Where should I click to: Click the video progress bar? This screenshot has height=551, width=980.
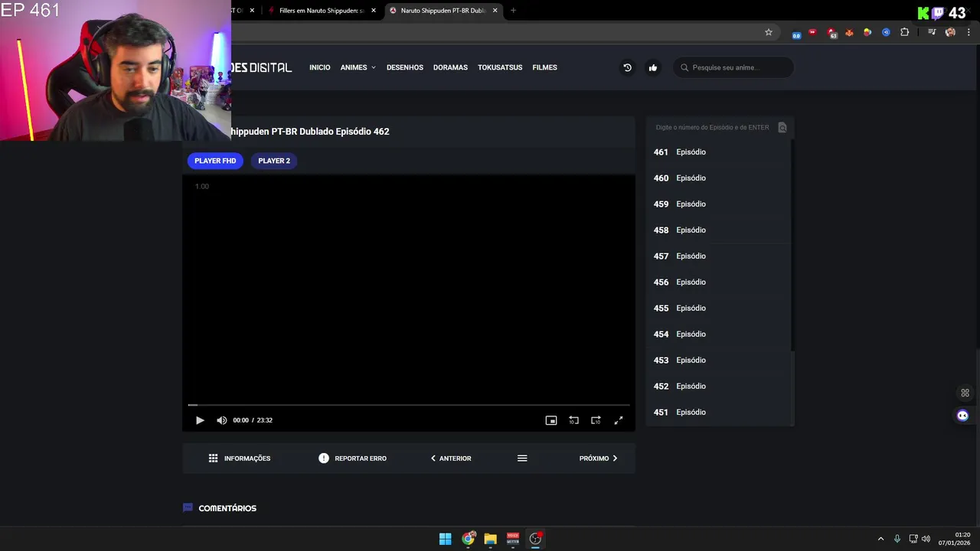tap(409, 405)
